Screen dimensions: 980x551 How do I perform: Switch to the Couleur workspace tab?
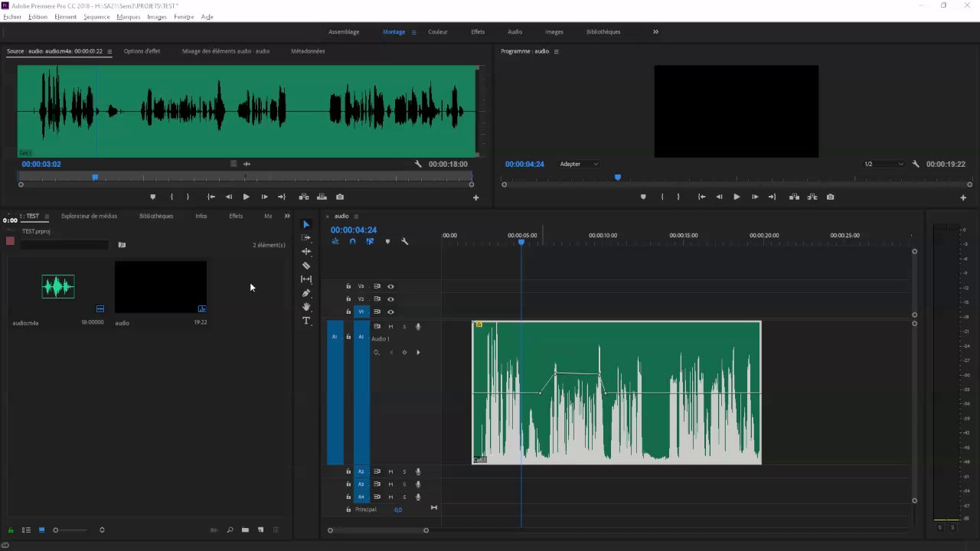(x=438, y=32)
